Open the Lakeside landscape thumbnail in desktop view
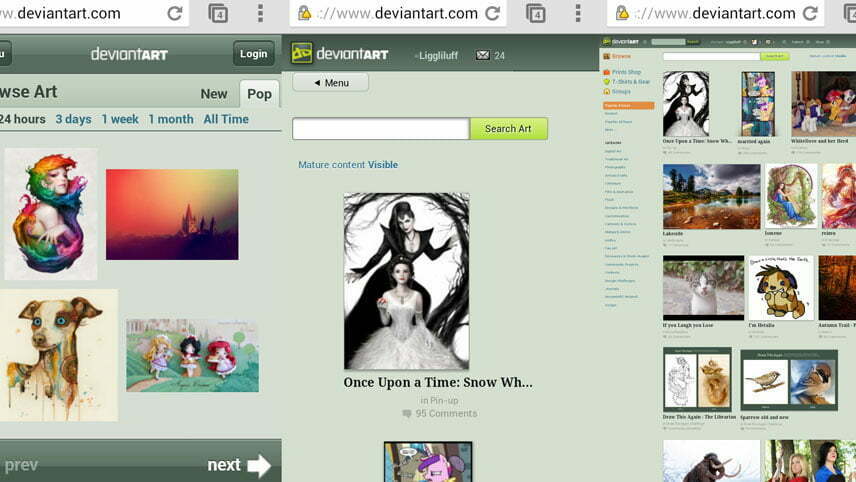 coord(711,197)
